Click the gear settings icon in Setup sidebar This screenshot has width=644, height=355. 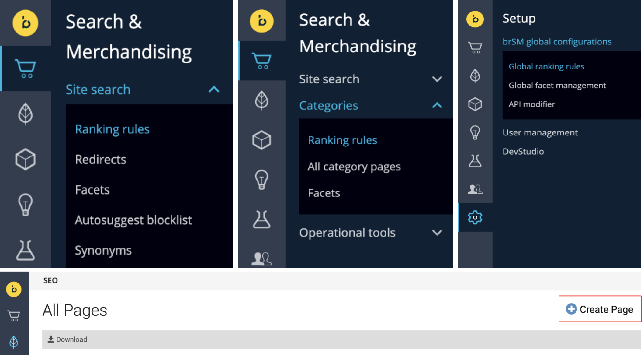point(475,217)
